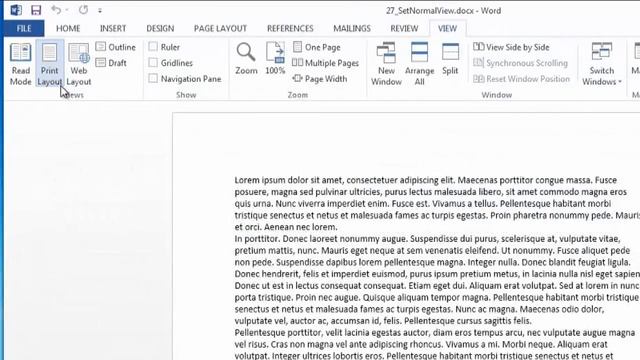Show One Page zoom

click(x=317, y=47)
